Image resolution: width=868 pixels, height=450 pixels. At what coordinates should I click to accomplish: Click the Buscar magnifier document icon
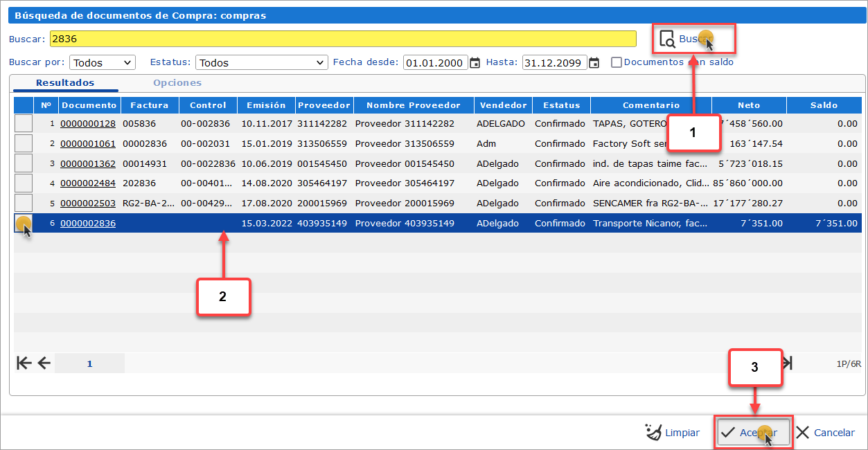pyautogui.click(x=667, y=39)
